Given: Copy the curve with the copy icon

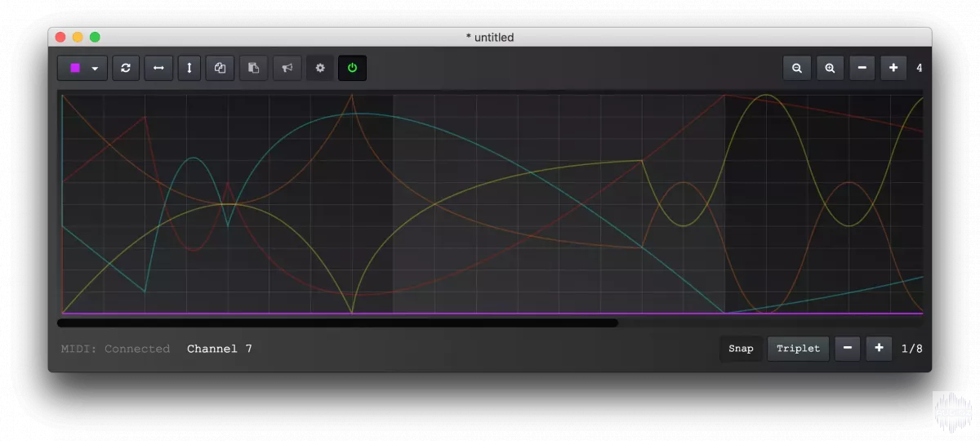Looking at the screenshot, I should 220,68.
